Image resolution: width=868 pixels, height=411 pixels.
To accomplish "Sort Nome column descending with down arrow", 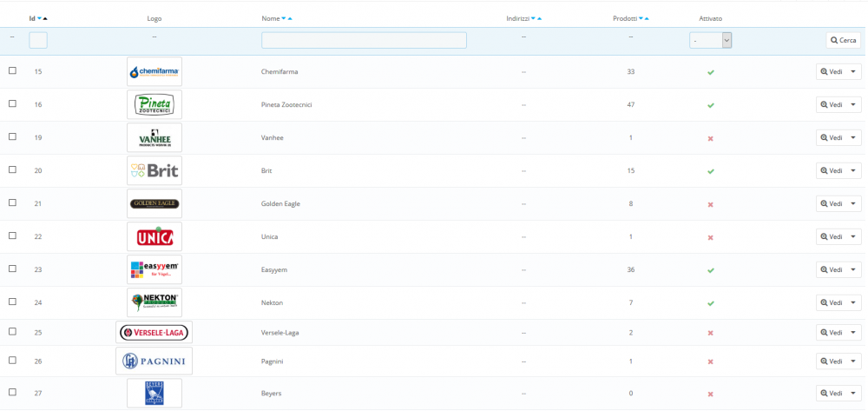I will (x=284, y=18).
